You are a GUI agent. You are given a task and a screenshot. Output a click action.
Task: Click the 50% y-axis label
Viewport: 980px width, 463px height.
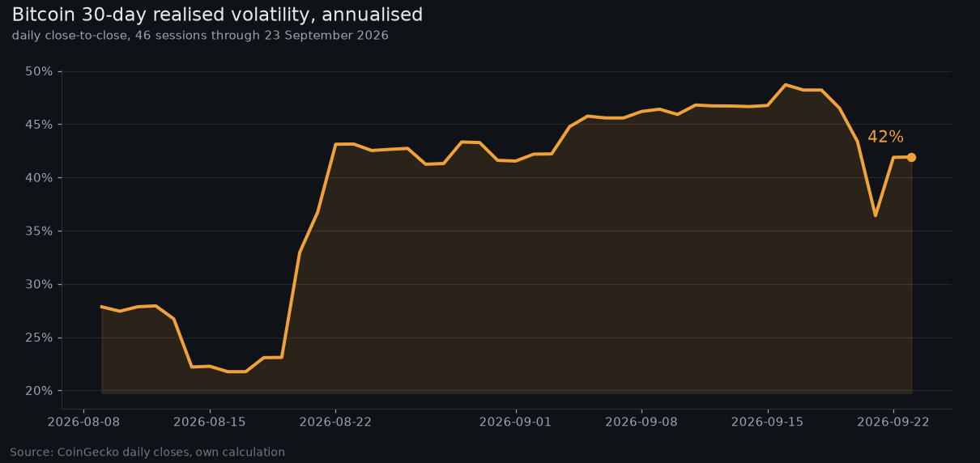tap(39, 71)
